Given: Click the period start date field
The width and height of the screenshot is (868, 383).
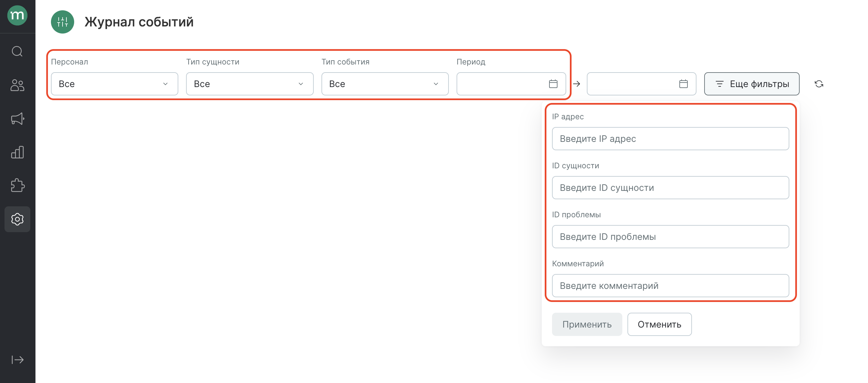Looking at the screenshot, I should [x=511, y=84].
